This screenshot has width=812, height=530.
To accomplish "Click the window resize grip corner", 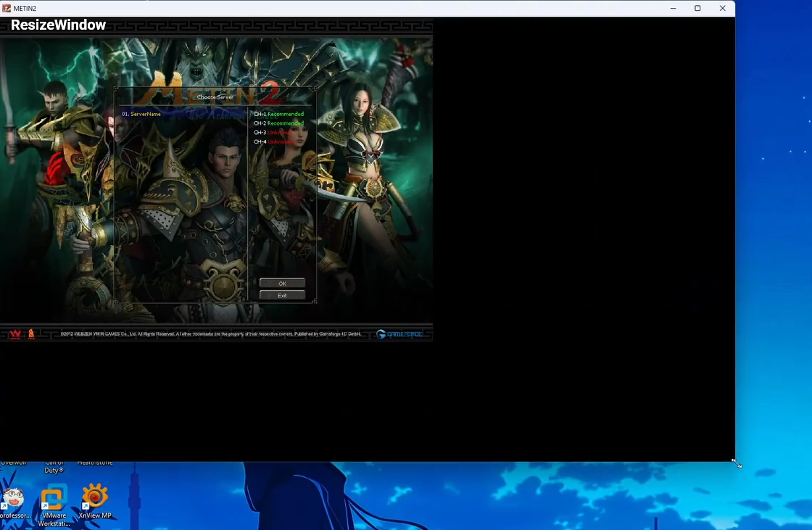I will click(x=736, y=462).
